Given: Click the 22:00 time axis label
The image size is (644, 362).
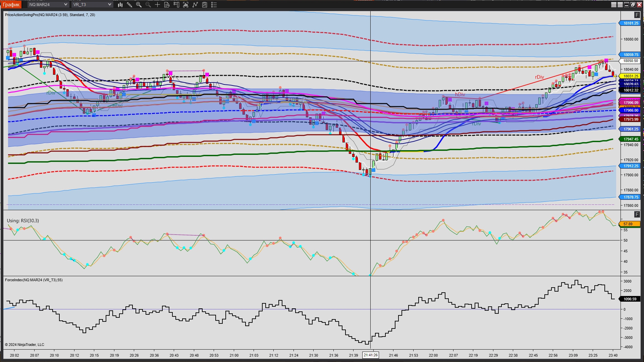Looking at the screenshot, I should tap(433, 355).
